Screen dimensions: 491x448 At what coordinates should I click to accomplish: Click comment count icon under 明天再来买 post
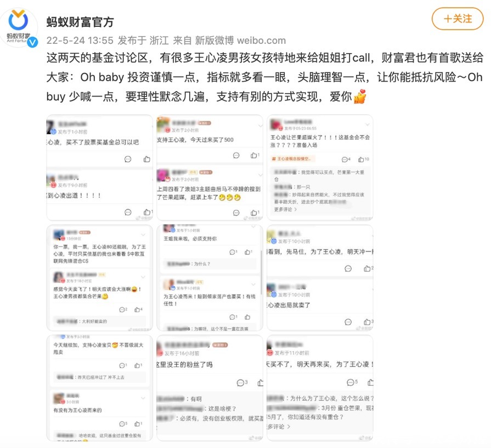pyautogui.click(x=351, y=382)
